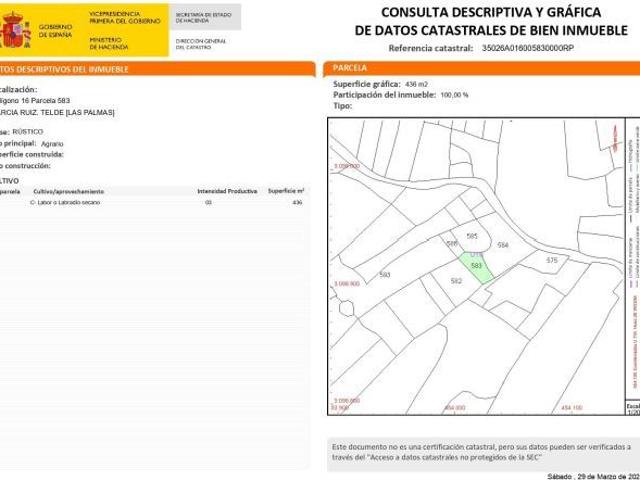Click parcel label 585 on map

pyautogui.click(x=471, y=236)
